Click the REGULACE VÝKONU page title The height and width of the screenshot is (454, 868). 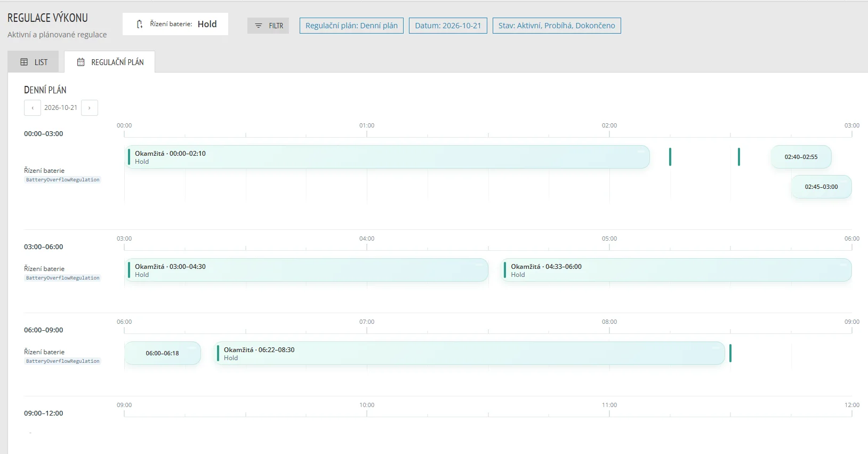[x=47, y=18]
